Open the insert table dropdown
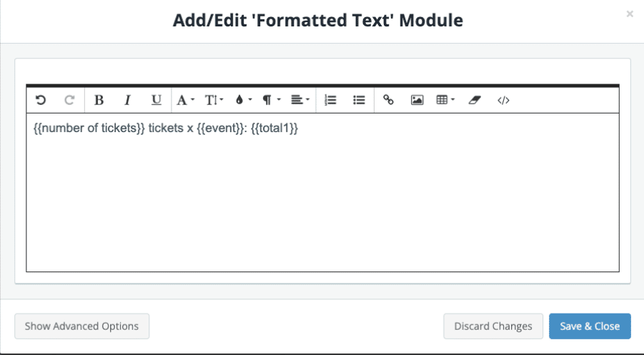Screen dimensions: 644x355 (x=445, y=100)
